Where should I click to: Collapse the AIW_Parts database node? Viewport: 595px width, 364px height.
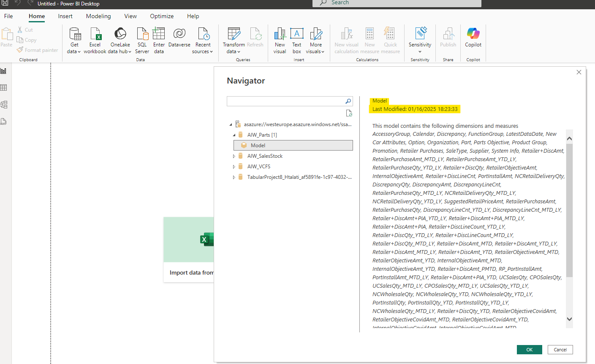click(x=234, y=135)
